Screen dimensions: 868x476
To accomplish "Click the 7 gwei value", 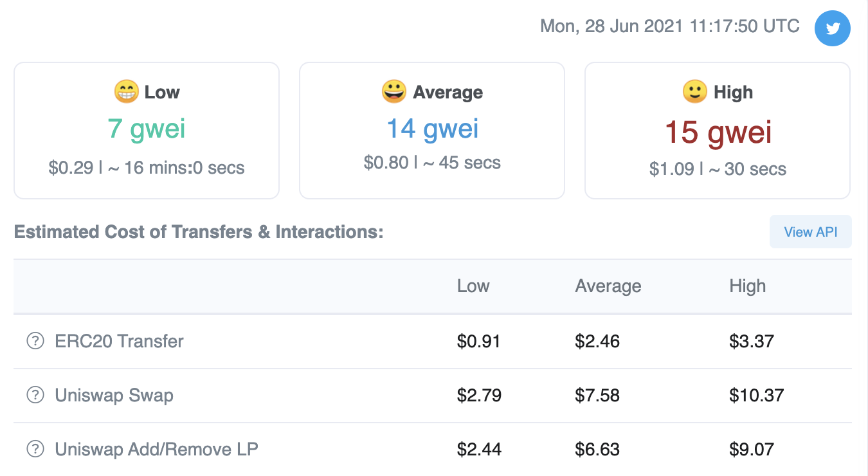I will pyautogui.click(x=147, y=129).
